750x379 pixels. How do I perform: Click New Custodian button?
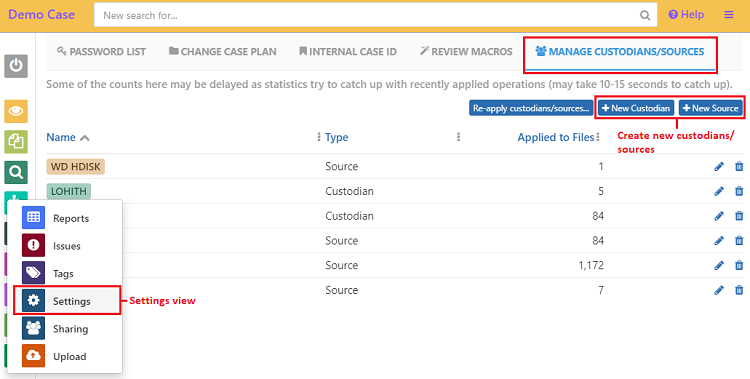(x=636, y=108)
